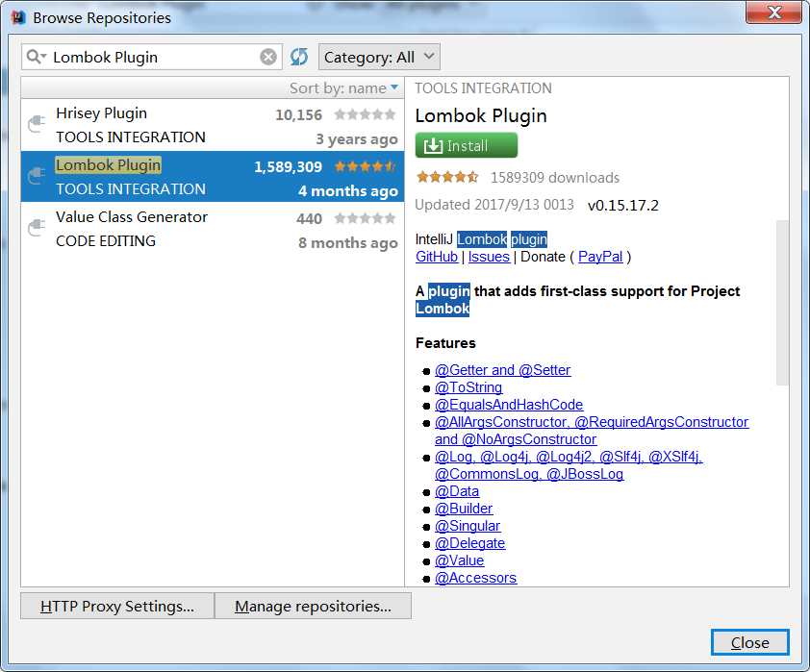
Task: Click the Lombok Plugin plug icon
Action: point(37,177)
